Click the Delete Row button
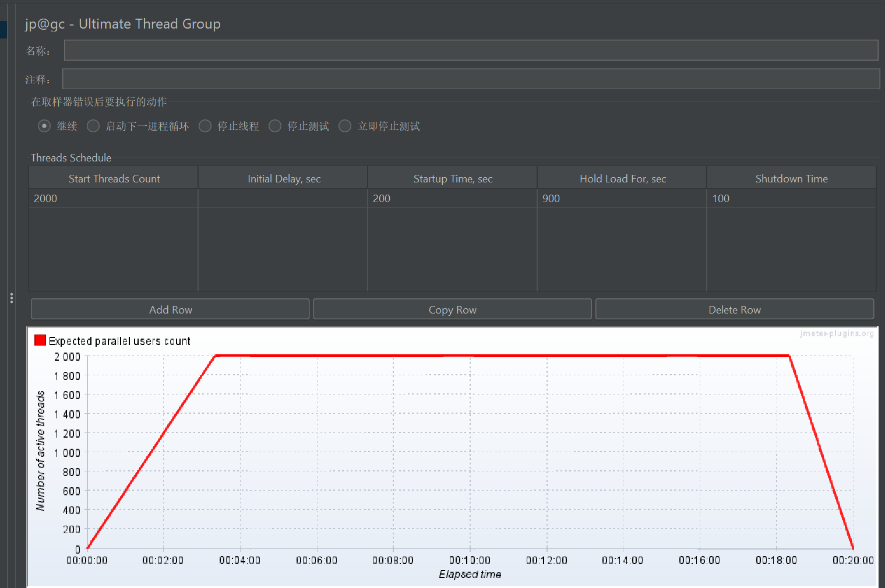Image resolution: width=885 pixels, height=588 pixels. 735,309
